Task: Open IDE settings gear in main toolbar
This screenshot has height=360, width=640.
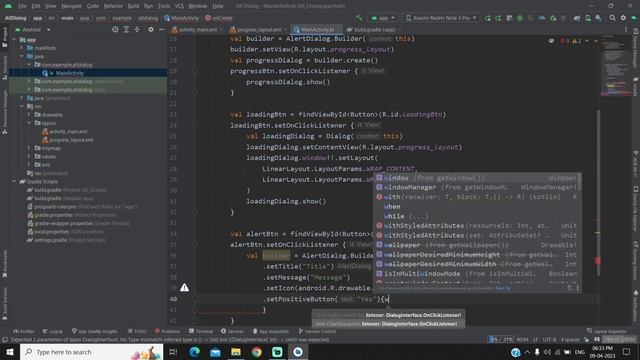Action: [x=623, y=18]
